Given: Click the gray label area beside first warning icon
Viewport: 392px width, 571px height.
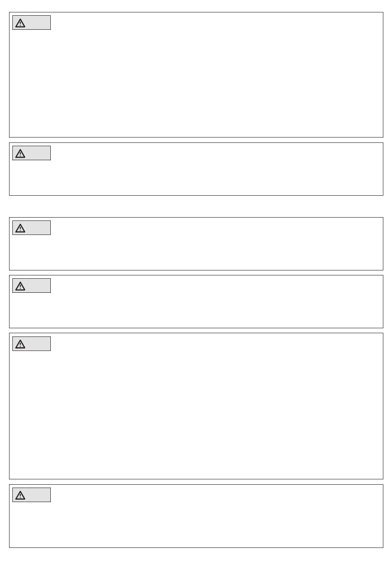Looking at the screenshot, I should pos(38,23).
